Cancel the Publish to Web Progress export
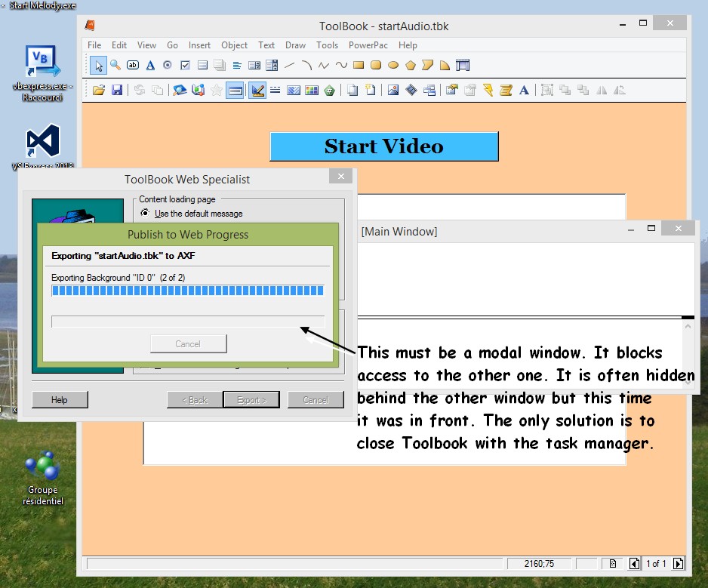The width and height of the screenshot is (708, 588). (x=188, y=344)
